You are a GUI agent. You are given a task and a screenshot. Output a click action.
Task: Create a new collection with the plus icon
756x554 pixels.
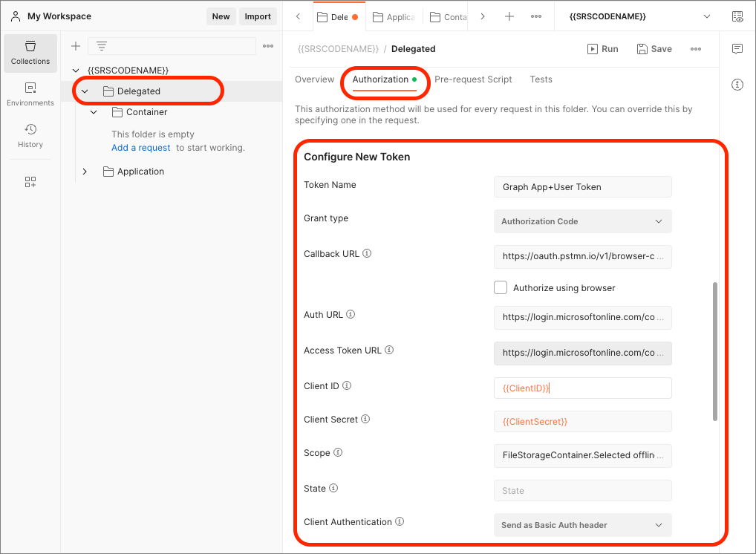[75, 45]
